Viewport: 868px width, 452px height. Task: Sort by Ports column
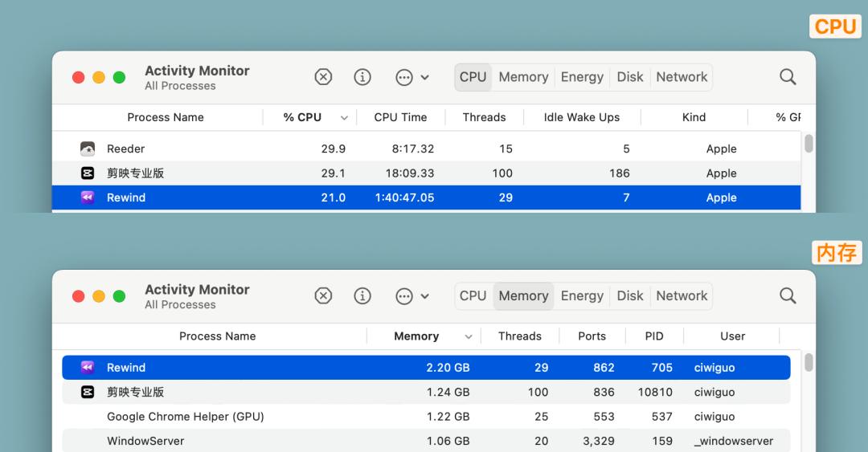coord(592,336)
